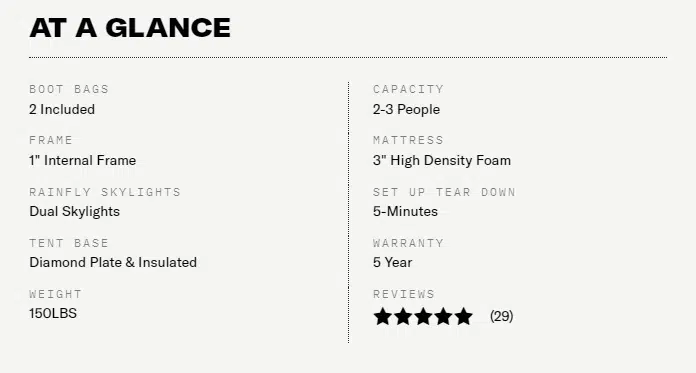
Task: Click the second review star
Action: (403, 316)
